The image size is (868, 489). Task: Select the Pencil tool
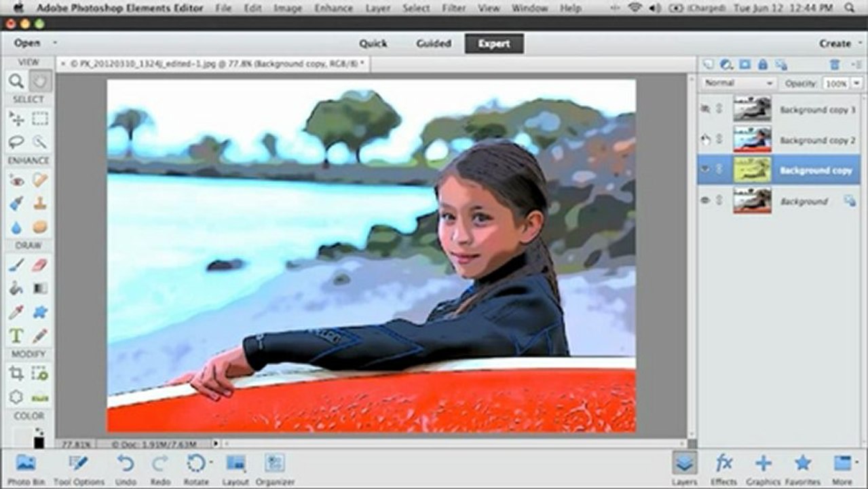tap(41, 336)
